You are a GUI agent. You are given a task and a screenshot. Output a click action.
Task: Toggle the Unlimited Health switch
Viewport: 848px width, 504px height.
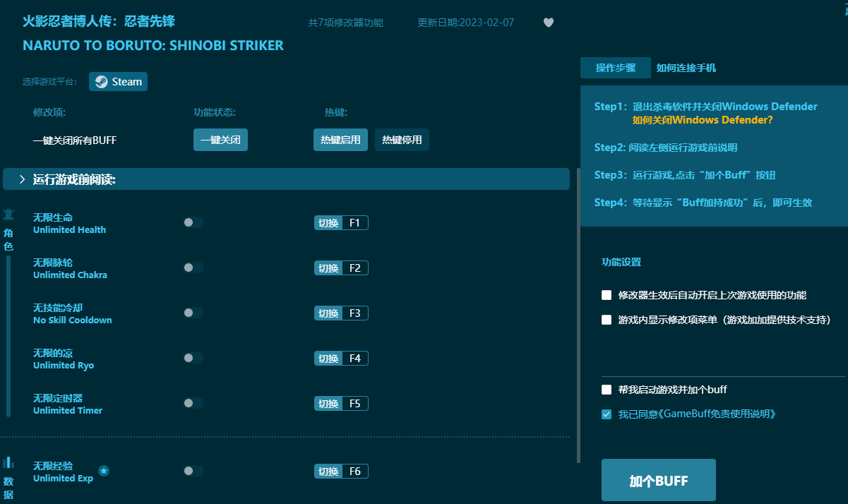[193, 222]
